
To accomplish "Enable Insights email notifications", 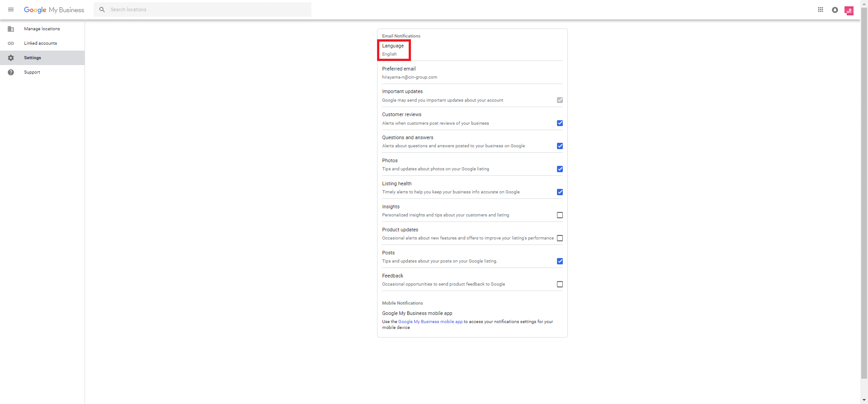I will click(x=560, y=215).
